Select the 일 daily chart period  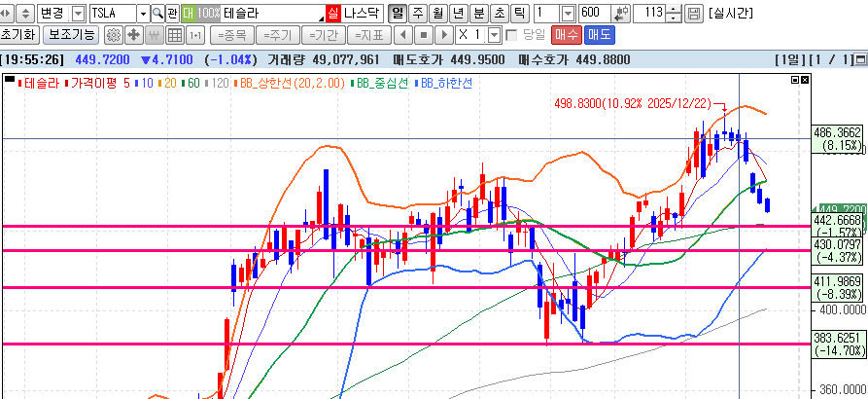click(396, 13)
